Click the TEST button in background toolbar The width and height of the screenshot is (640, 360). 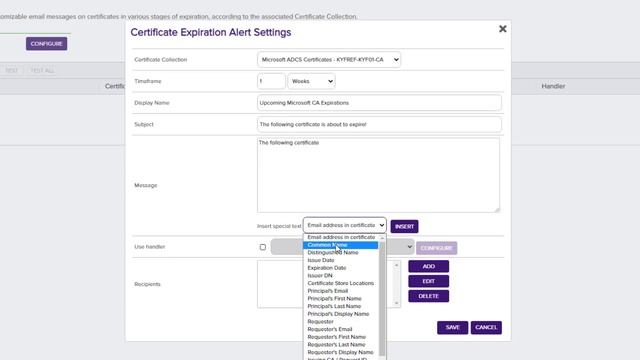11,71
